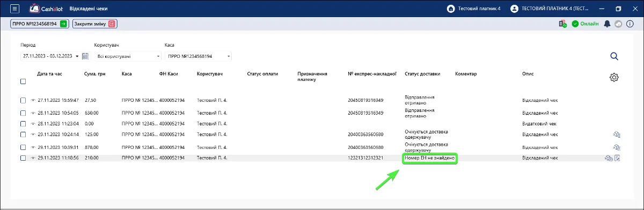The height and width of the screenshot is (210, 644).
Task: Open the table settings gear
Action: point(614,77)
